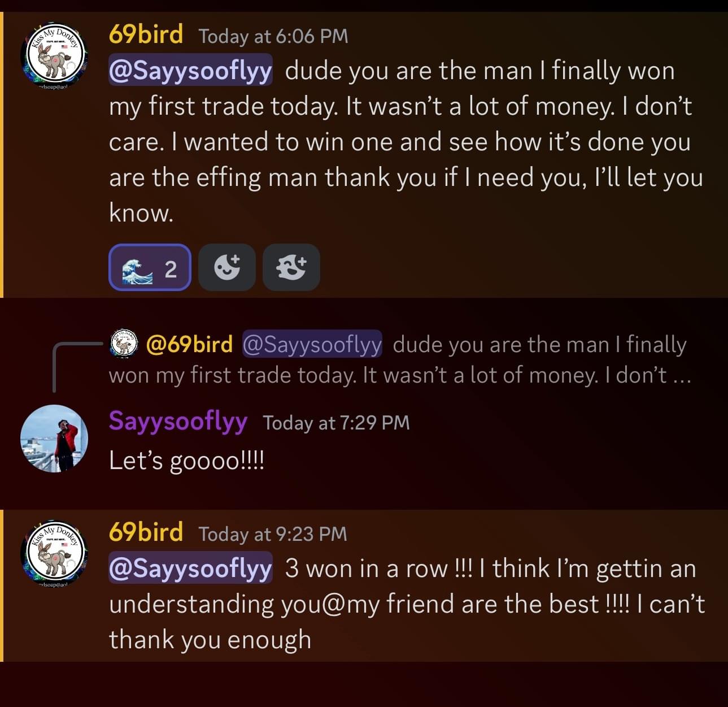Screen dimensions: 728x707
Task: Click @Sayysooflyy mention in first message
Action: click(191, 71)
